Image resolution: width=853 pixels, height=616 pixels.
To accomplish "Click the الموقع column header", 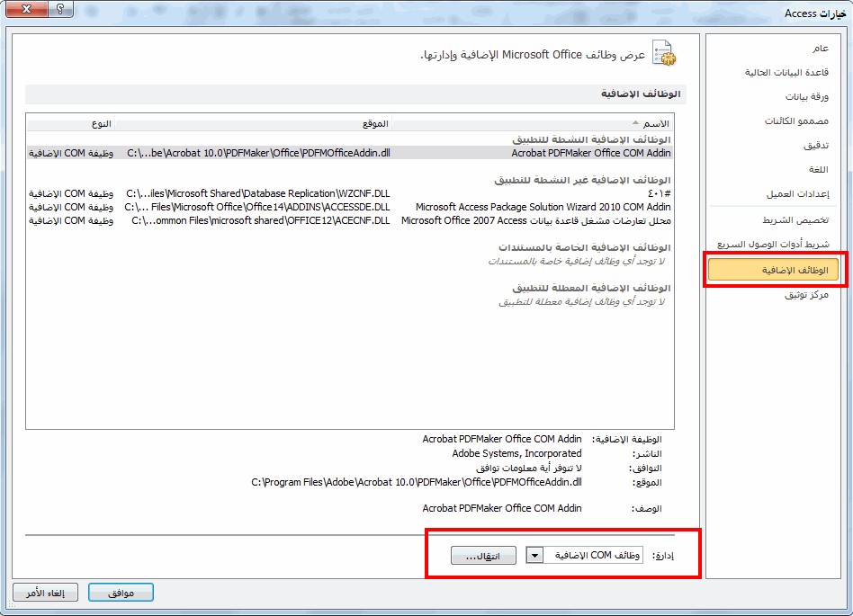I will click(x=254, y=124).
